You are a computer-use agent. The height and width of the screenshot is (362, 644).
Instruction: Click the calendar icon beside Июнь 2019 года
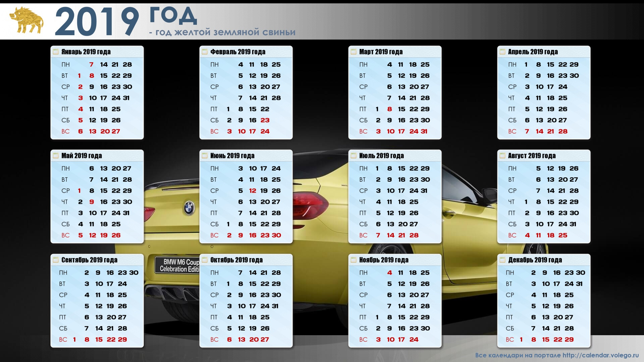coord(205,156)
